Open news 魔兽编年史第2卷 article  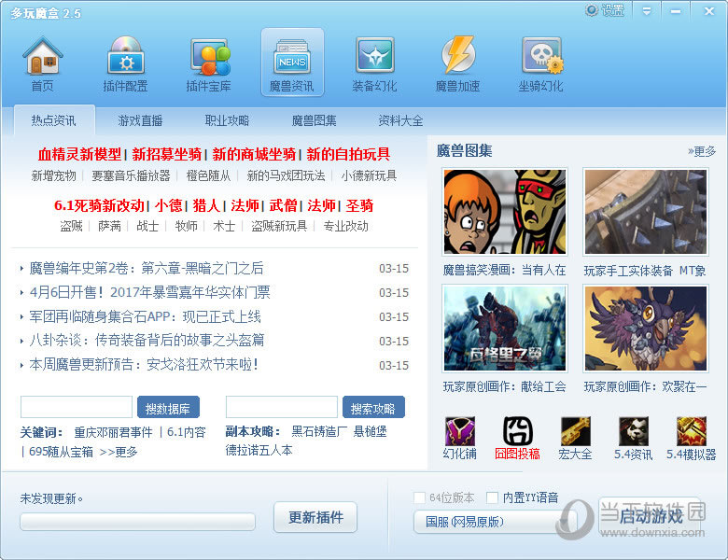pos(147,269)
